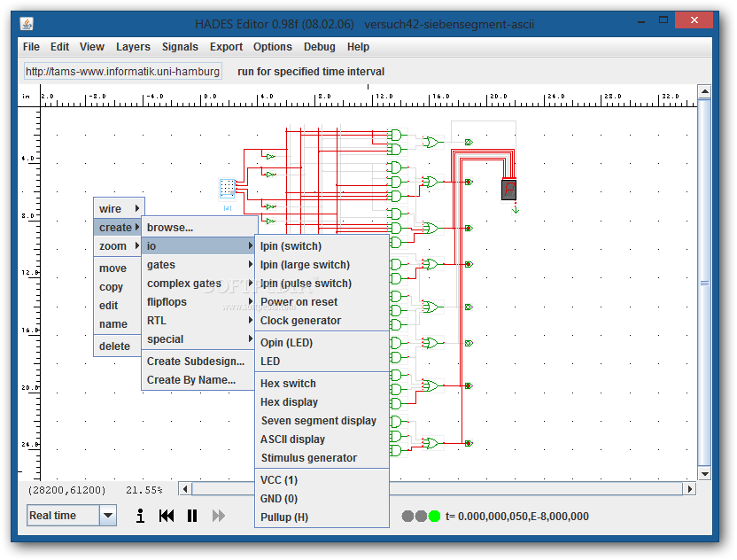
Task: Select Opin (LED)
Action: coord(322,343)
